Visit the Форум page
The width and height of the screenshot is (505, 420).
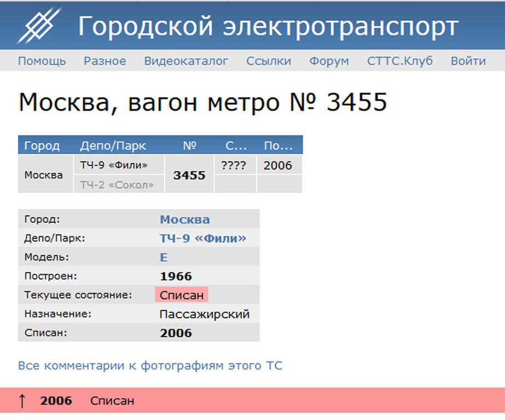(x=329, y=61)
